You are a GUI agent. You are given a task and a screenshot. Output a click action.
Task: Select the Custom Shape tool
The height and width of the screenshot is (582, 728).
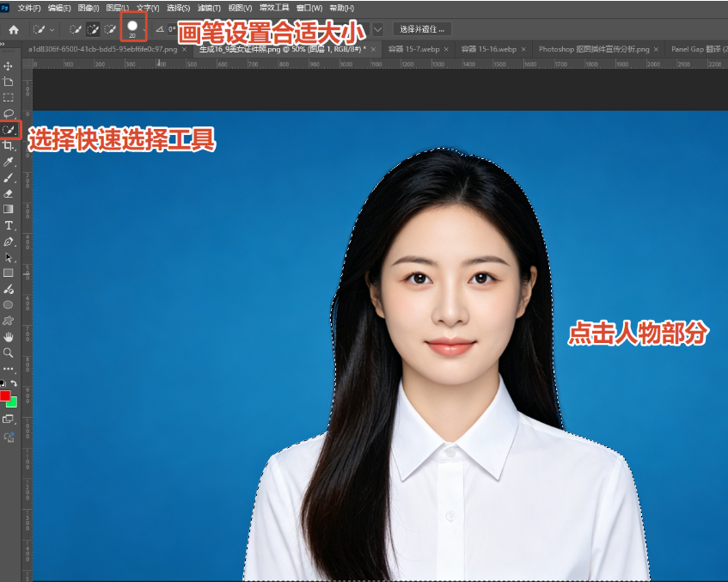(x=9, y=321)
